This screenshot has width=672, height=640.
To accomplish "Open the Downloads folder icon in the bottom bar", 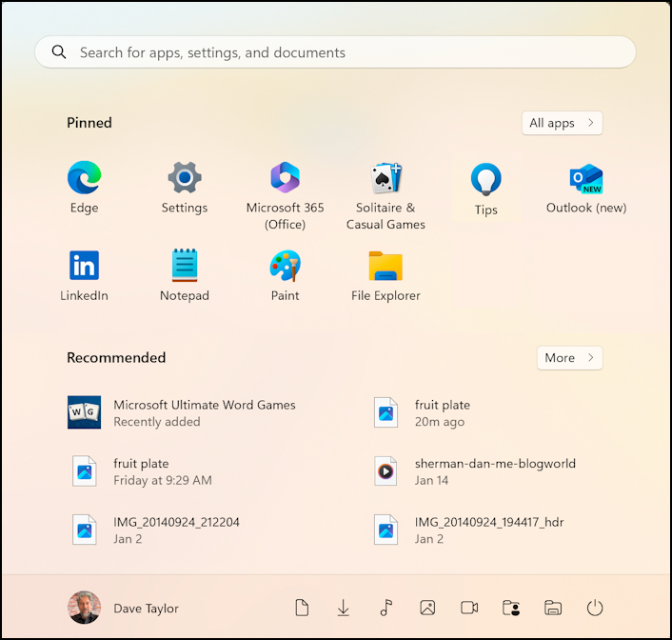I will tap(344, 608).
